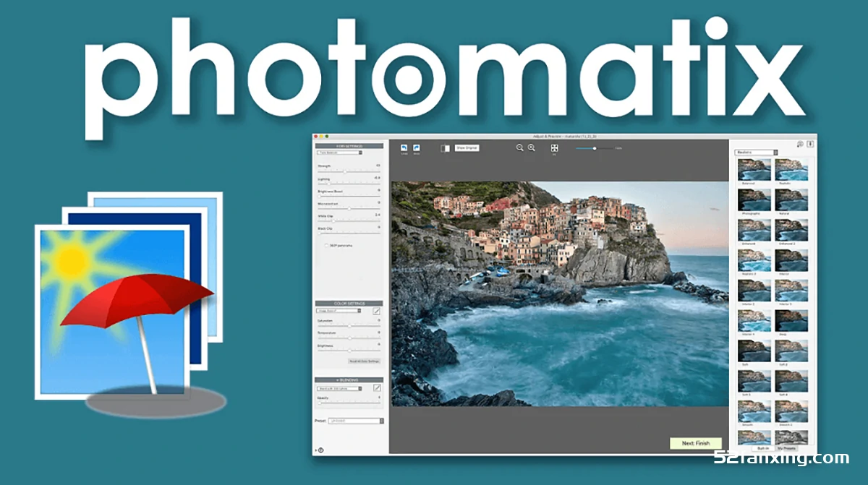The width and height of the screenshot is (868, 485).
Task: Click the Redo arrow icon
Action: [417, 147]
